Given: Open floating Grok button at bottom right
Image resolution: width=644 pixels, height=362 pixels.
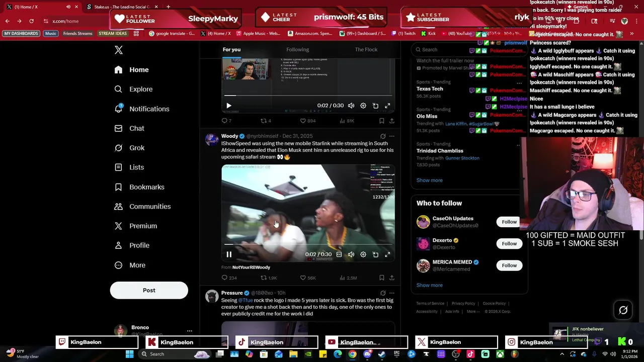Looking at the screenshot, I should [x=623, y=310].
